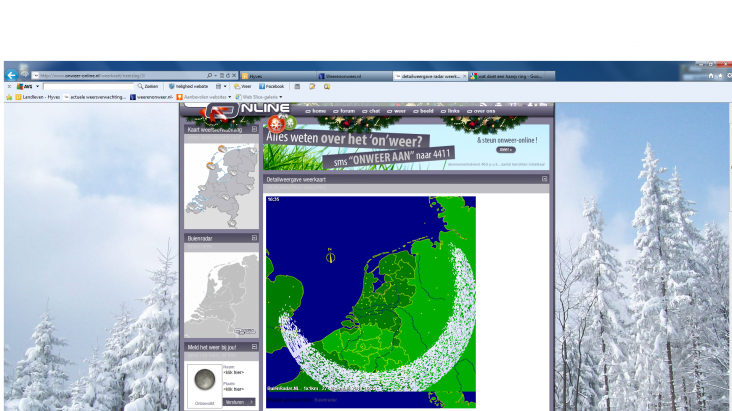Switch to the Weerenonweer.nl tab
Image resolution: width=732 pixels, height=411 pixels.
pyautogui.click(x=354, y=76)
